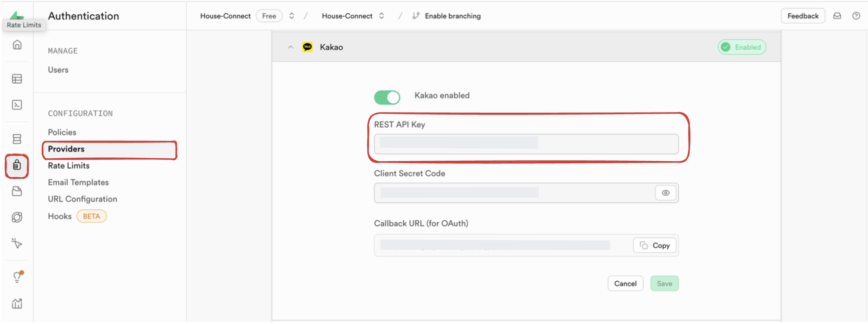This screenshot has width=868, height=324.
Task: Go to Rate Limits configuration page
Action: tap(69, 166)
